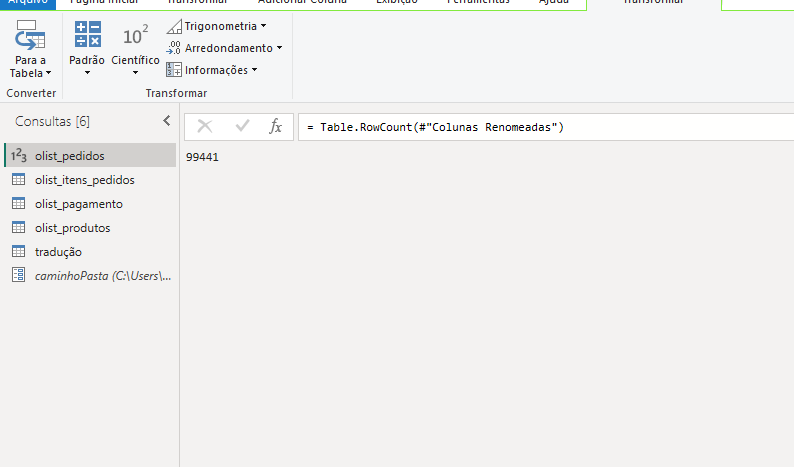Click the Científico 10² icon
Screen dimensions: 794x467
point(135,34)
